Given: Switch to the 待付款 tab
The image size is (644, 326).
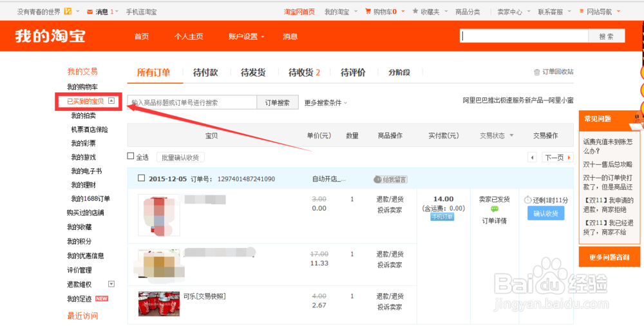Looking at the screenshot, I should [x=205, y=73].
